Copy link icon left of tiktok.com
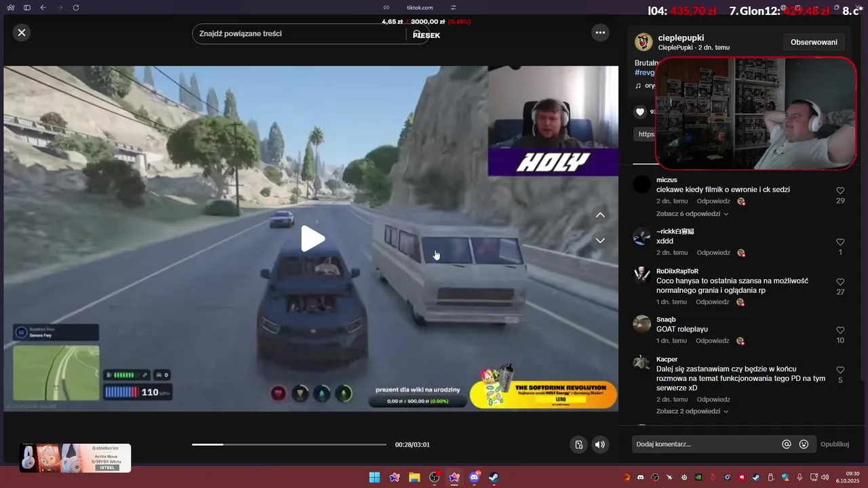 387,7
